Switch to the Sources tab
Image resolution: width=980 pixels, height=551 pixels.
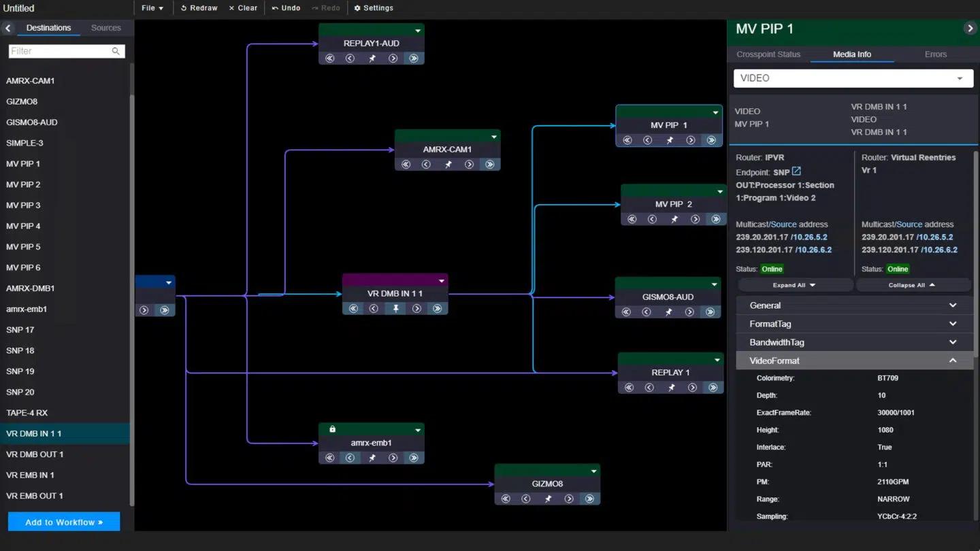tap(106, 28)
